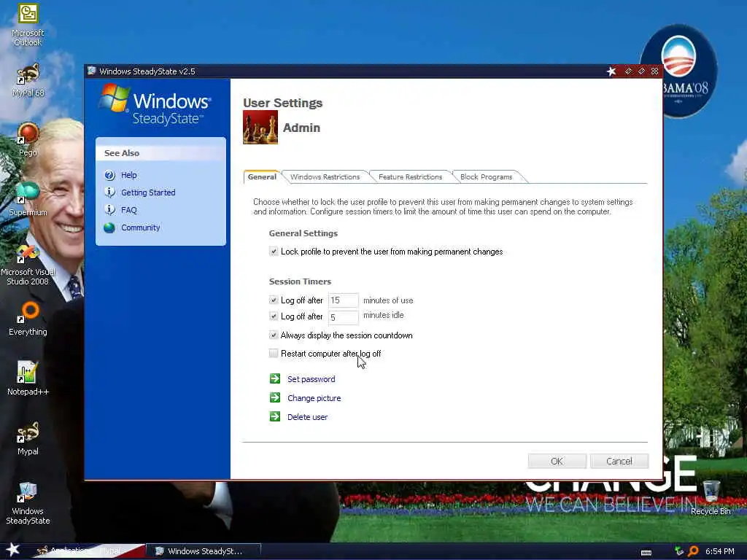Click the User Settings heading
Image resolution: width=747 pixels, height=560 pixels.
[283, 103]
